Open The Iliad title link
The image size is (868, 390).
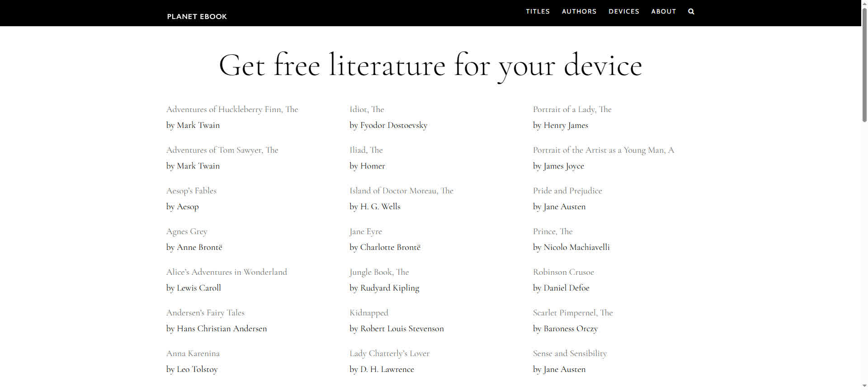click(x=366, y=150)
